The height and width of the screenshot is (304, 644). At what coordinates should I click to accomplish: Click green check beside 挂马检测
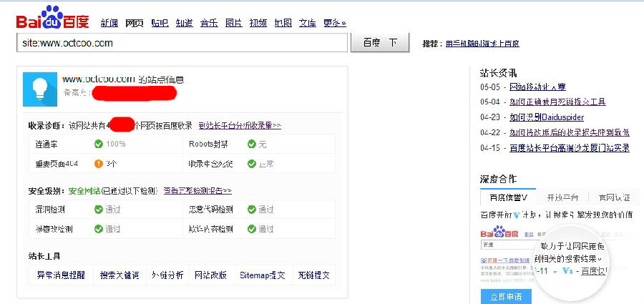pyautogui.click(x=99, y=229)
